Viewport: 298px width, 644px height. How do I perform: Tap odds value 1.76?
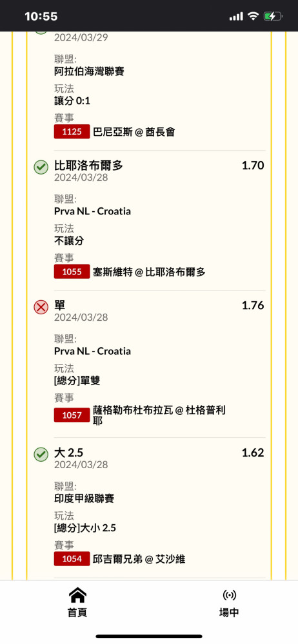pos(253,305)
